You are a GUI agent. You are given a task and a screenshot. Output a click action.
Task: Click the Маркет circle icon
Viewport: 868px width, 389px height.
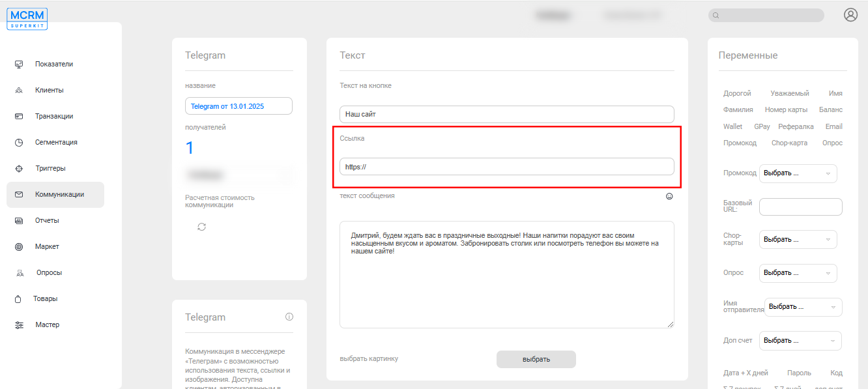[x=19, y=246]
